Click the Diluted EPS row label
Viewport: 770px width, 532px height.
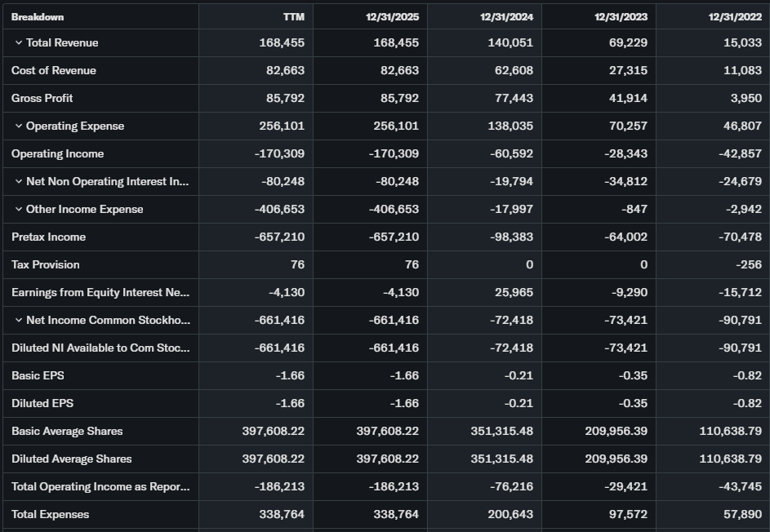pyautogui.click(x=42, y=403)
